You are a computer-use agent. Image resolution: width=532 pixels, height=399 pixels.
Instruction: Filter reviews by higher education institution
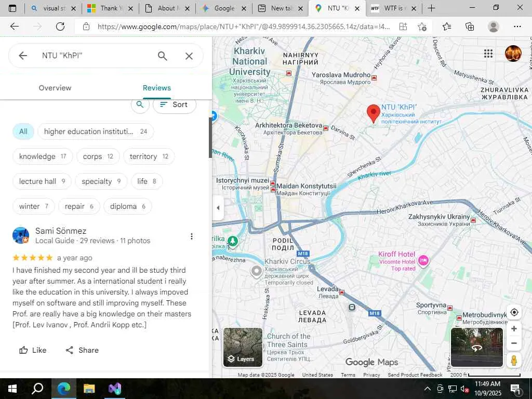pos(96,131)
